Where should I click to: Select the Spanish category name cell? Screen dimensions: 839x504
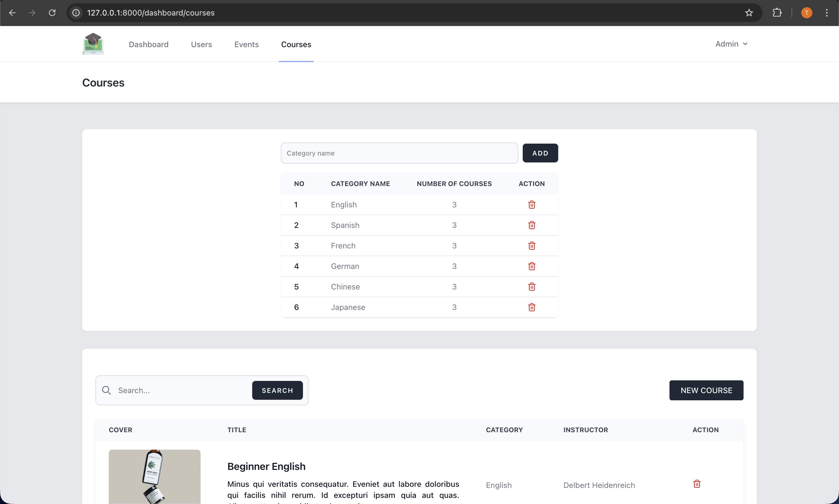pos(345,225)
